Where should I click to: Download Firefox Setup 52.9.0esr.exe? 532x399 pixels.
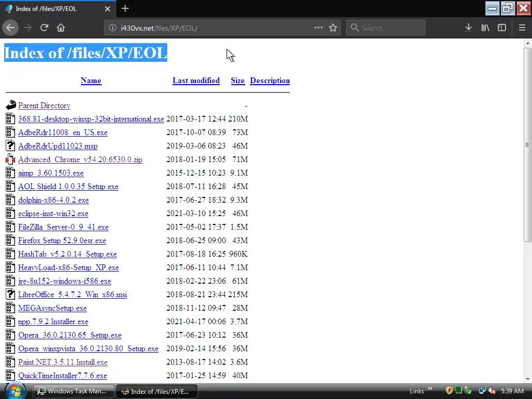[x=62, y=241]
